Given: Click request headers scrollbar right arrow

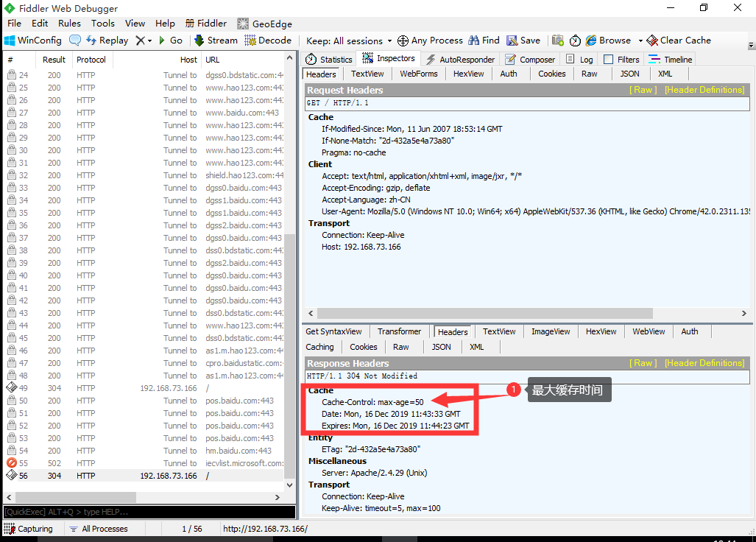Looking at the screenshot, I should [744, 314].
